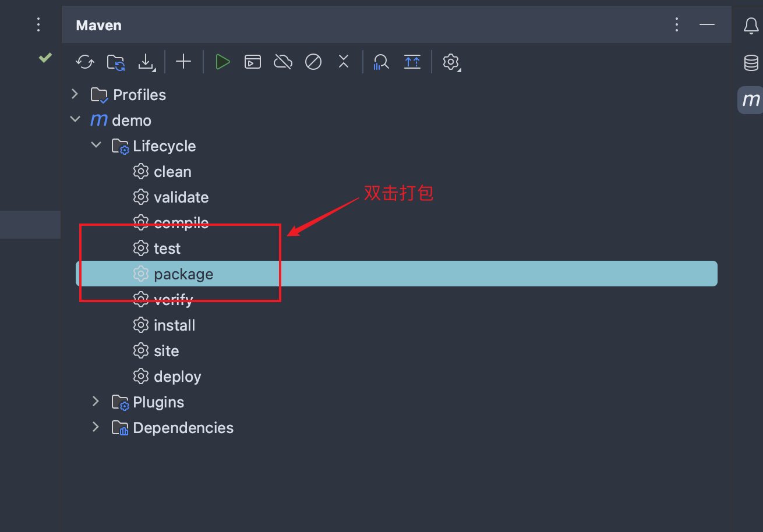Select the Plugins folder row
The height and width of the screenshot is (532, 763).
tap(396, 402)
